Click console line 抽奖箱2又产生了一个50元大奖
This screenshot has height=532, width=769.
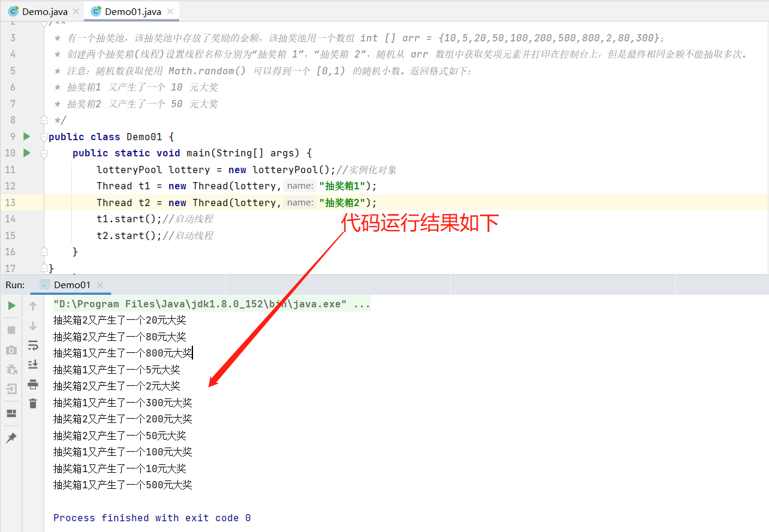click(120, 436)
